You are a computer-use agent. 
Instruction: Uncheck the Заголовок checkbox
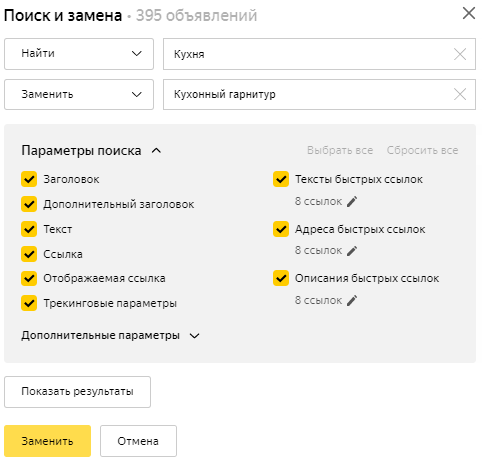[x=29, y=179]
